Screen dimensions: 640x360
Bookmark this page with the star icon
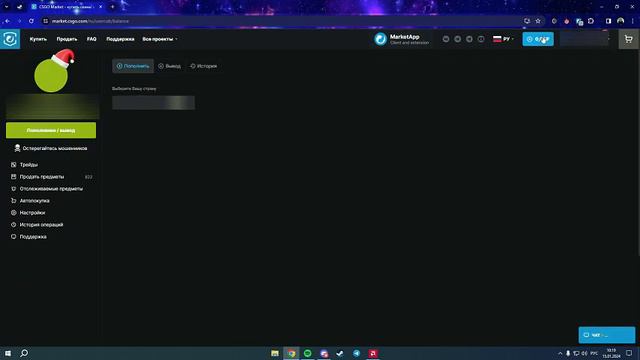[538, 21]
